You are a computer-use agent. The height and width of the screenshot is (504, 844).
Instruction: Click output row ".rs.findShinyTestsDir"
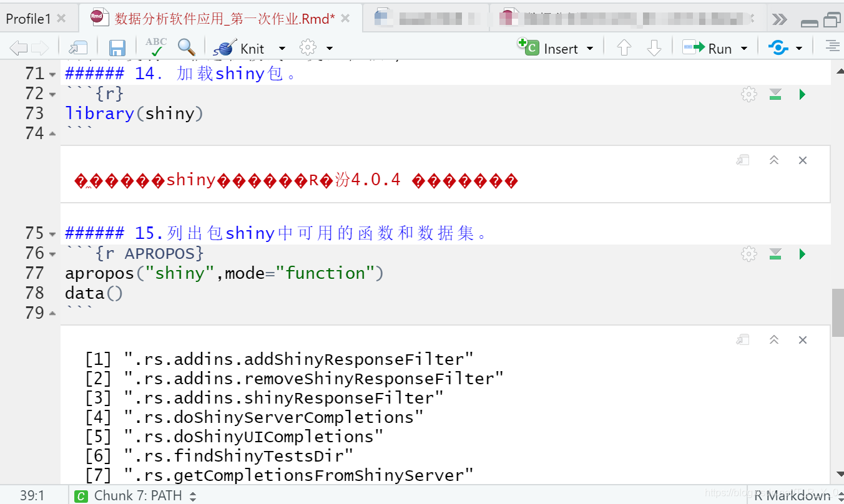[219, 456]
